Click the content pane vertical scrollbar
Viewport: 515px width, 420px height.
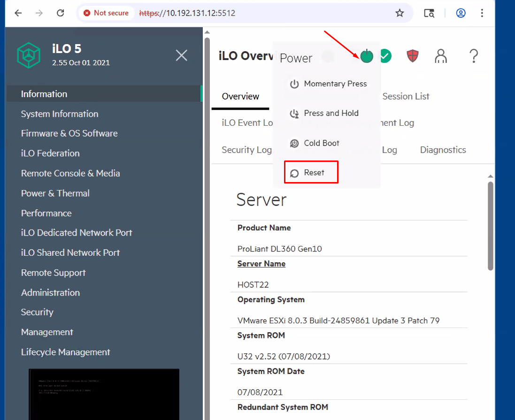(x=491, y=226)
